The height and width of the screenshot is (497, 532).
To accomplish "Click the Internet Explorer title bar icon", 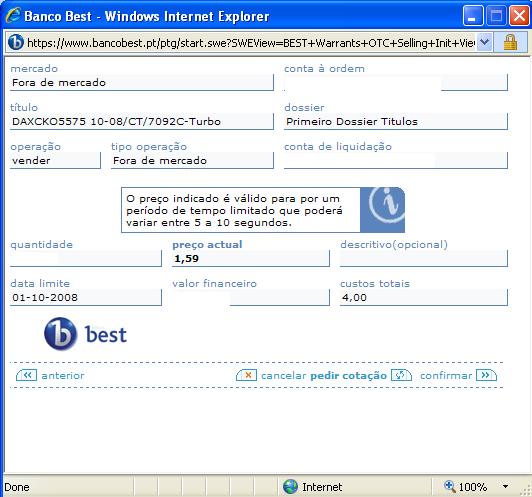I will click(x=13, y=15).
